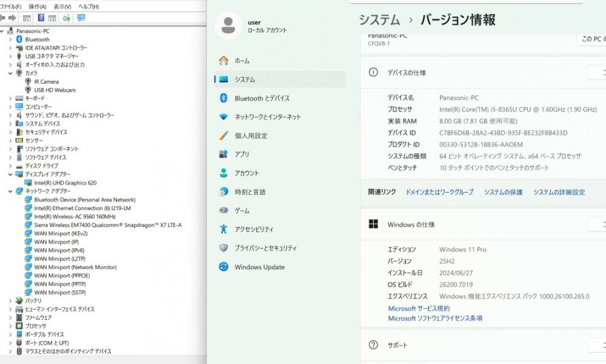The image size is (606, 364).
Task: Select Sierra Wireless EM7430 LTE-A adapter
Action: (108, 225)
